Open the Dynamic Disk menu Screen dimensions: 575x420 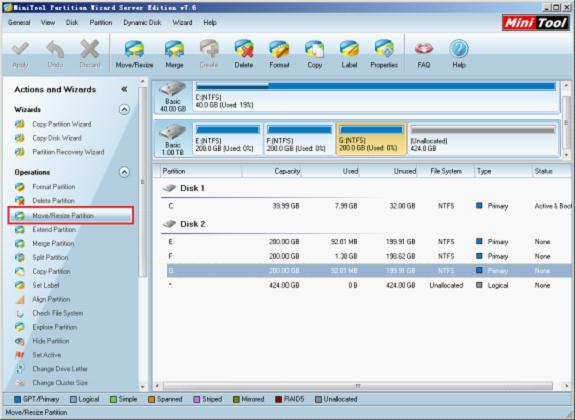click(142, 22)
